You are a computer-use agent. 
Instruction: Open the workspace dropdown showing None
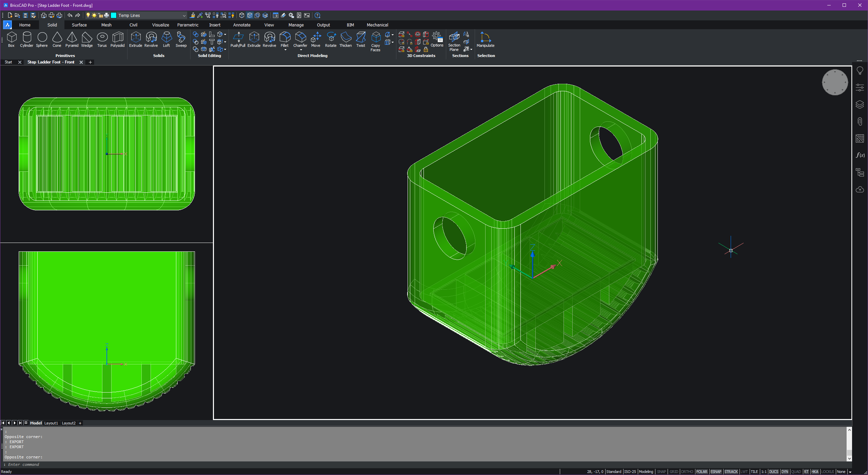tap(842, 472)
